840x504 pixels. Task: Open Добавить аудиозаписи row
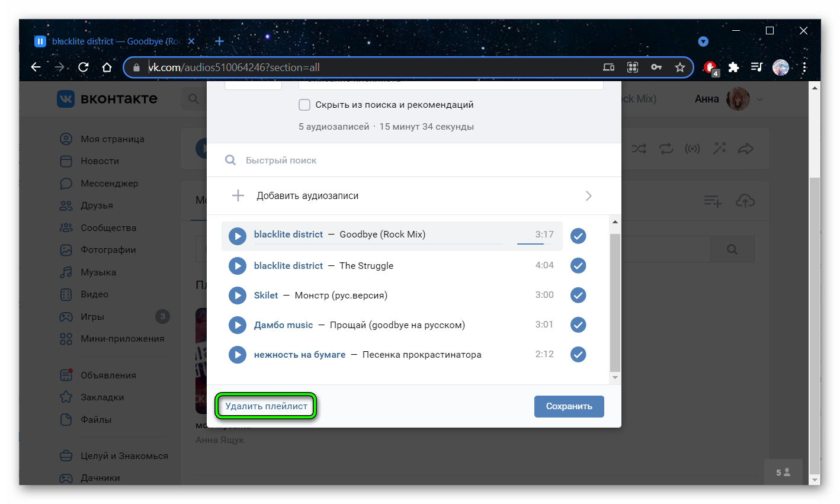pyautogui.click(x=414, y=196)
